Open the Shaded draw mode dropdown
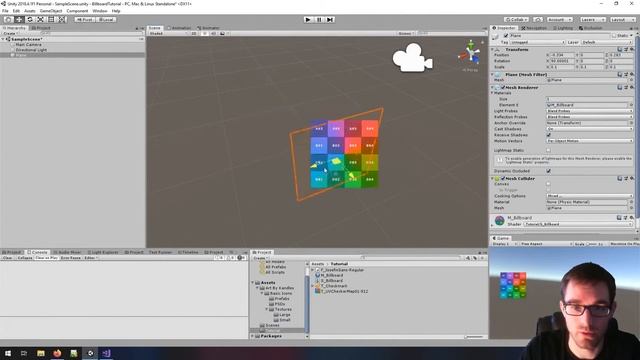640x360 pixels. [167, 33]
